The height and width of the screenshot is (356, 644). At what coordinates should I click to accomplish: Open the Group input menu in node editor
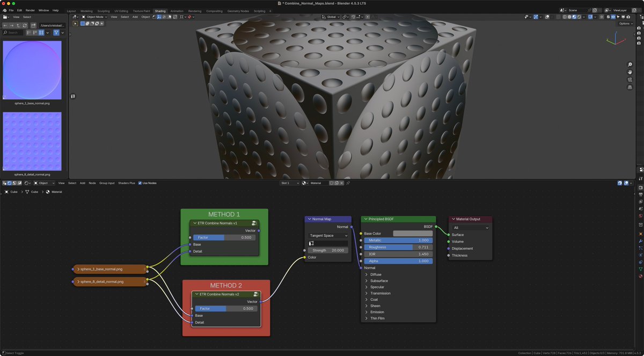coord(107,183)
